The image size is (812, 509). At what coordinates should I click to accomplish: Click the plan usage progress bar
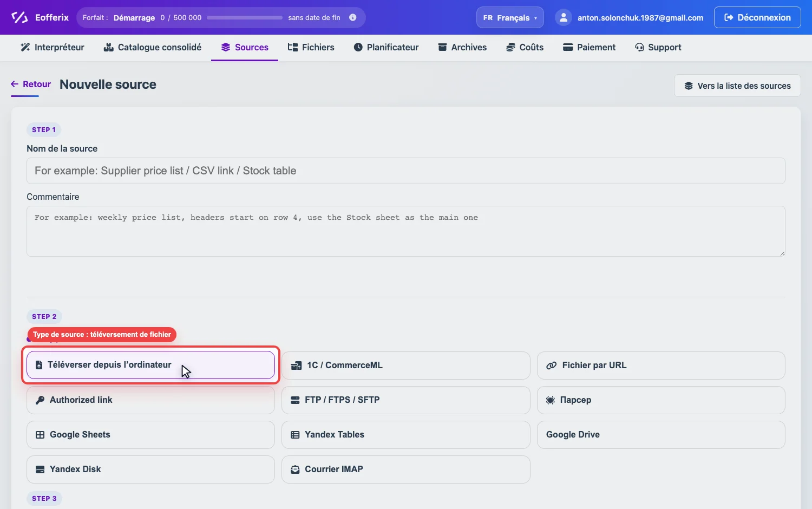245,17
